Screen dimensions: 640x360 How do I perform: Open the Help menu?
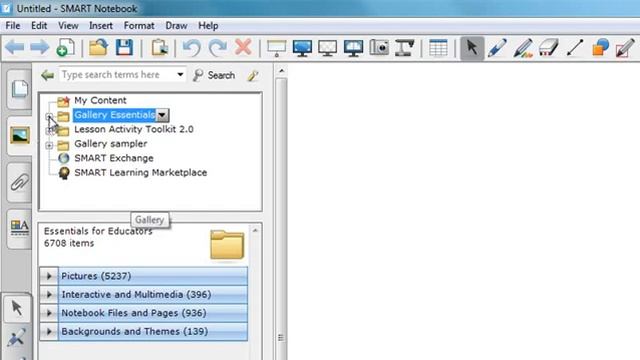(208, 26)
